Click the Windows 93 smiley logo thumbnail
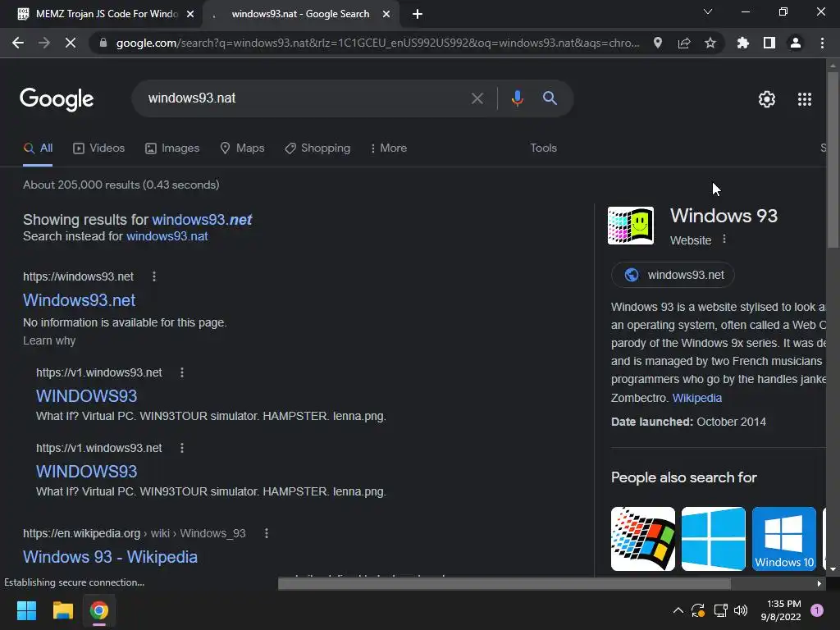This screenshot has height=630, width=840. [631, 226]
